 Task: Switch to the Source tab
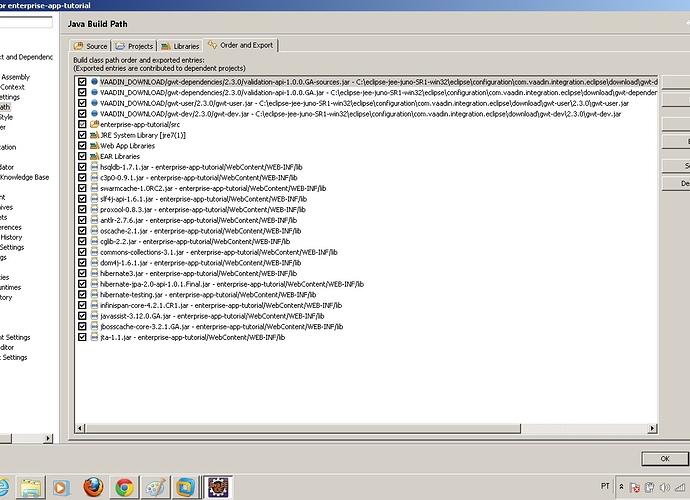[91, 46]
